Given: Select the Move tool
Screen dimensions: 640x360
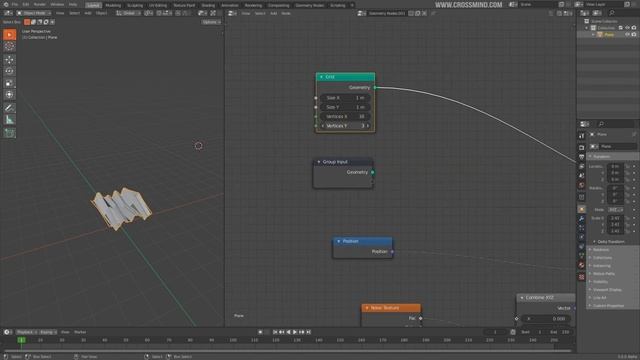Looking at the screenshot, I should point(9,60).
